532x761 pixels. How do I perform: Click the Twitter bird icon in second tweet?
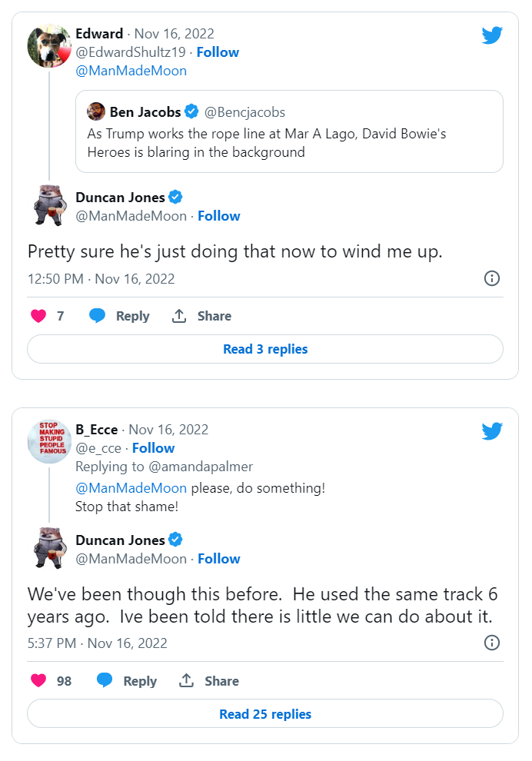tap(492, 430)
